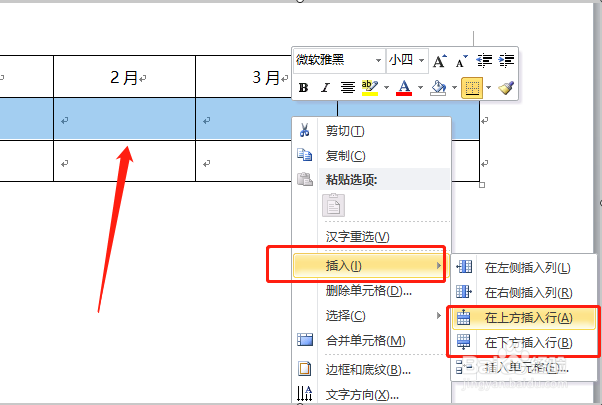Click the bottom-row cell under 2月 column
The height and width of the screenshot is (405, 602).
click(124, 161)
